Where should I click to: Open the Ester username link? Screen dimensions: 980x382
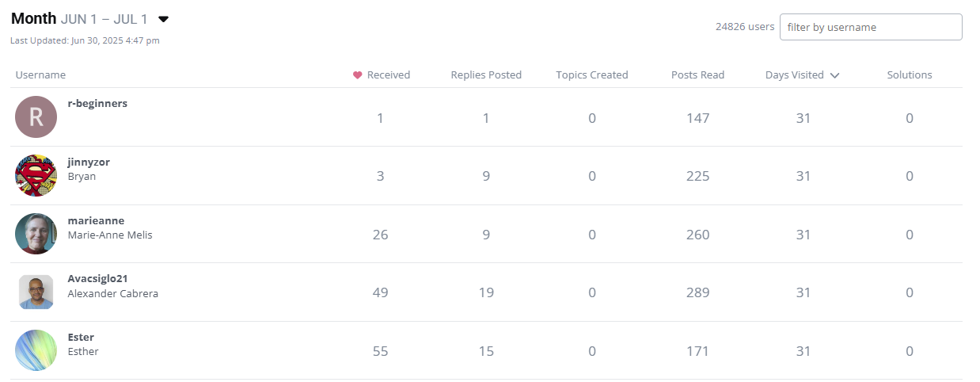click(x=81, y=338)
